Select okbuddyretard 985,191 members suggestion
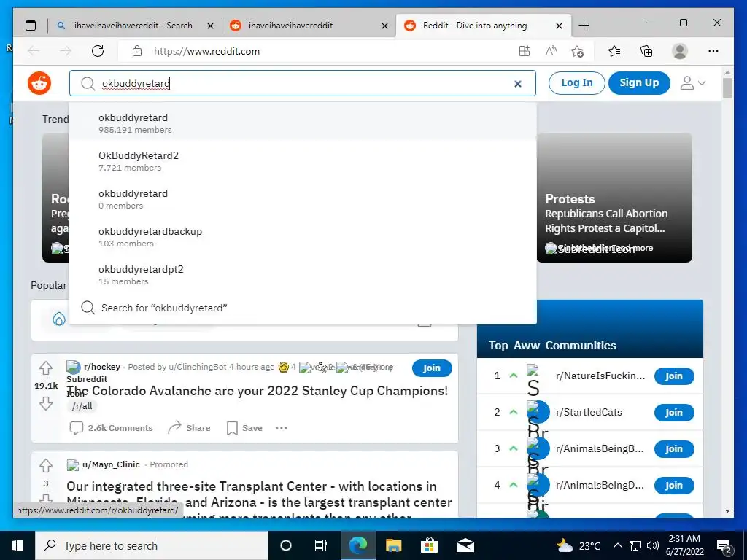Screen dimensions: 747x560 (303, 122)
